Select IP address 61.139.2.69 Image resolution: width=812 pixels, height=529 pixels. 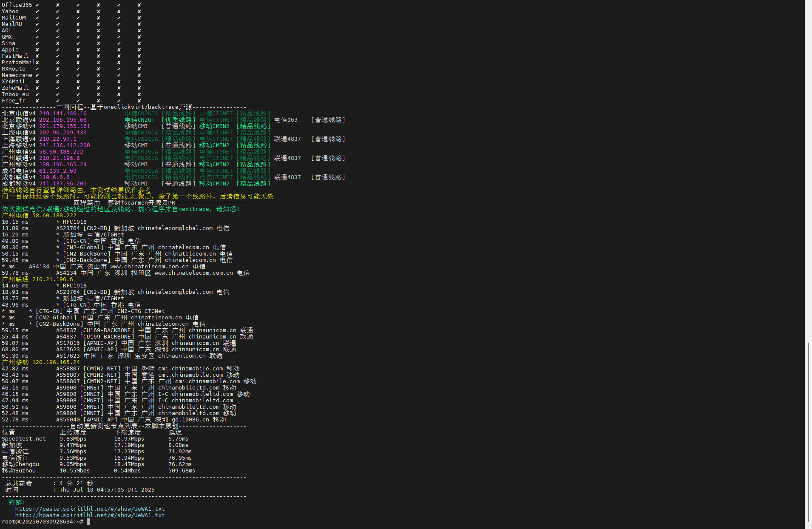click(x=58, y=171)
